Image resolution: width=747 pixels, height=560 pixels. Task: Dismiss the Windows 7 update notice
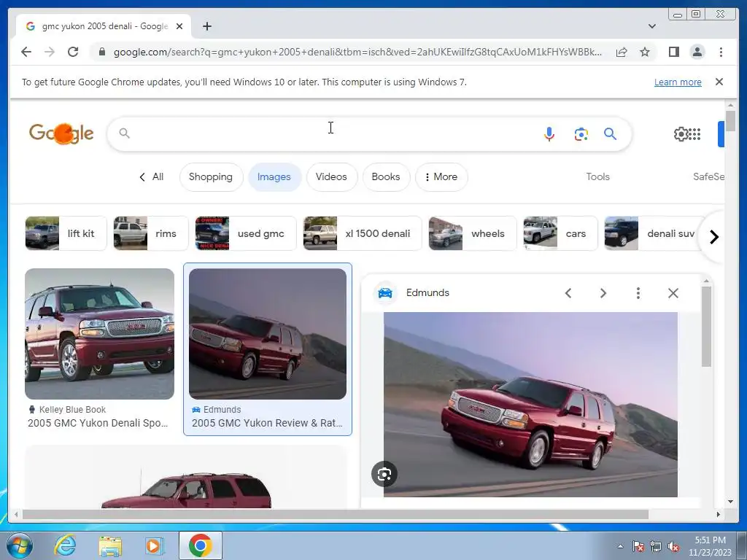(719, 82)
